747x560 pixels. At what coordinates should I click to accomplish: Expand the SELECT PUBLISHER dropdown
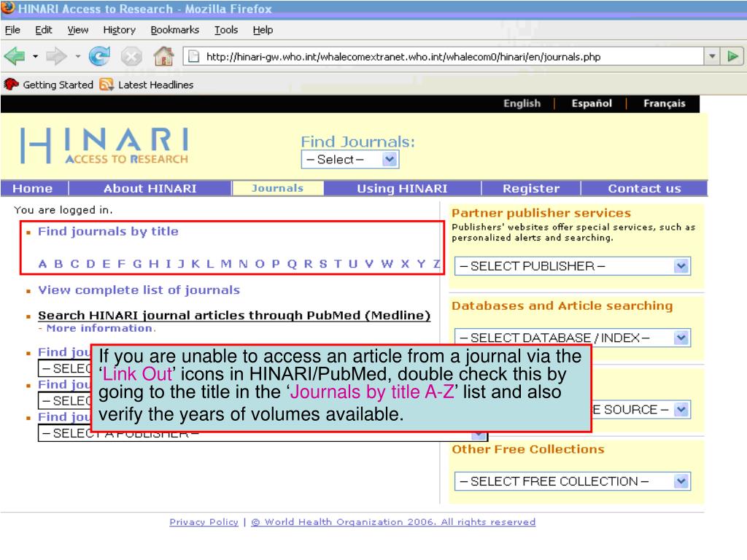tap(573, 266)
